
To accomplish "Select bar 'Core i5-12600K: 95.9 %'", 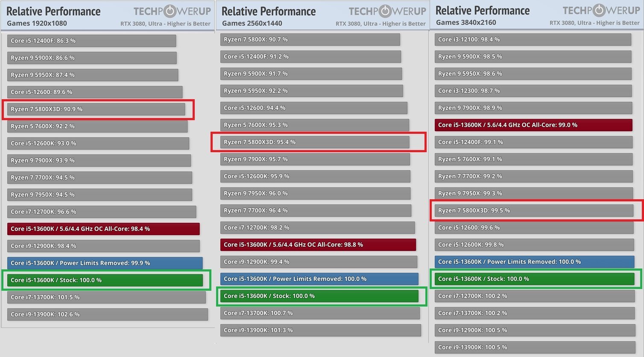I will [x=315, y=176].
